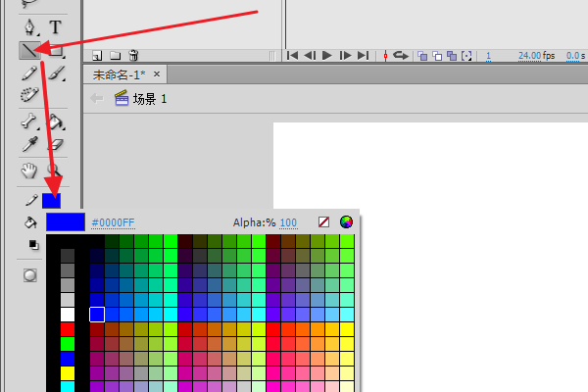This screenshot has height=392, width=588.
Task: Click the Scene 1 clapperboard icon
Action: (x=122, y=98)
